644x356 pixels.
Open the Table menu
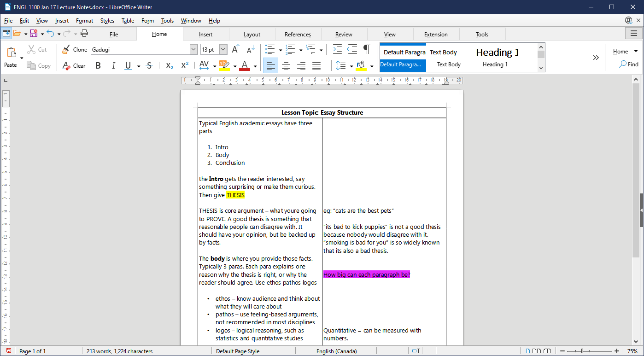click(x=128, y=20)
